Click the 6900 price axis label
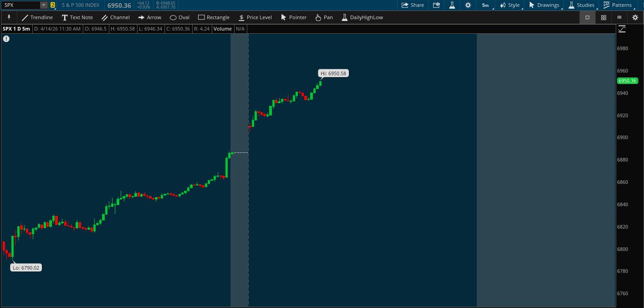 (x=623, y=138)
